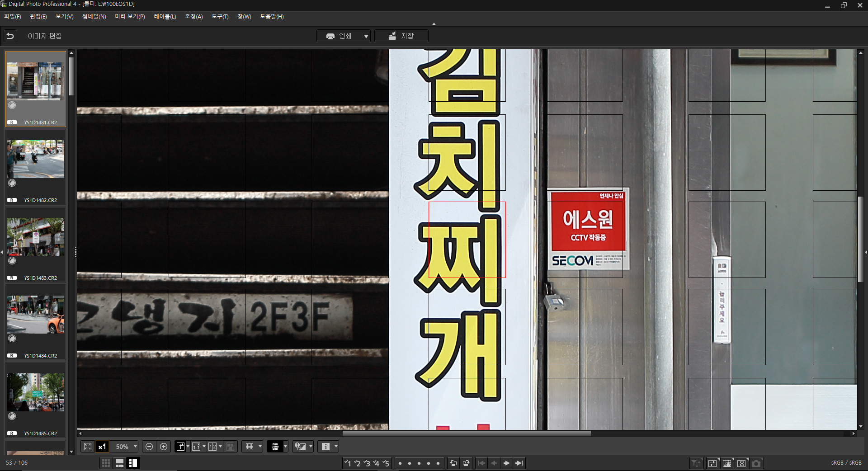Open AF points display dropdown arrow

coord(285,447)
